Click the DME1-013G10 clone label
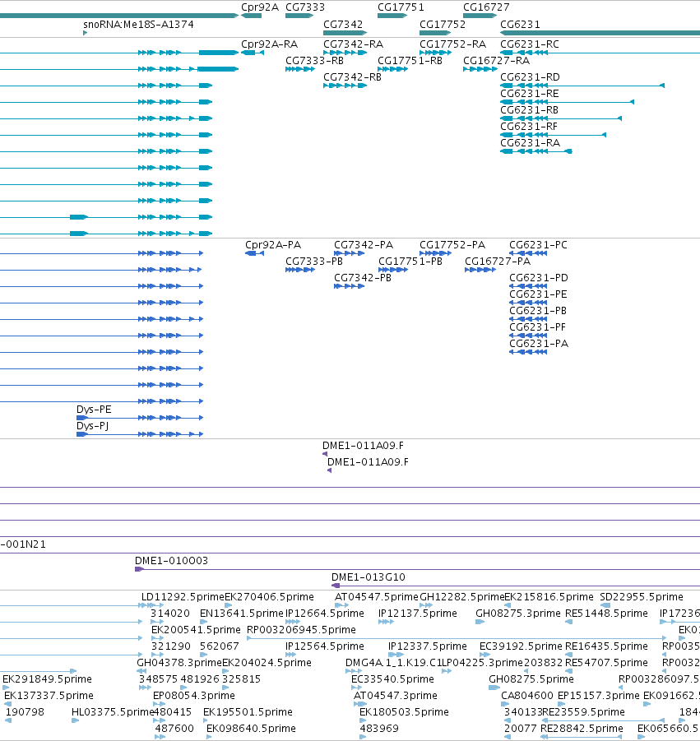Image resolution: width=700 pixels, height=741 pixels. coord(369,577)
